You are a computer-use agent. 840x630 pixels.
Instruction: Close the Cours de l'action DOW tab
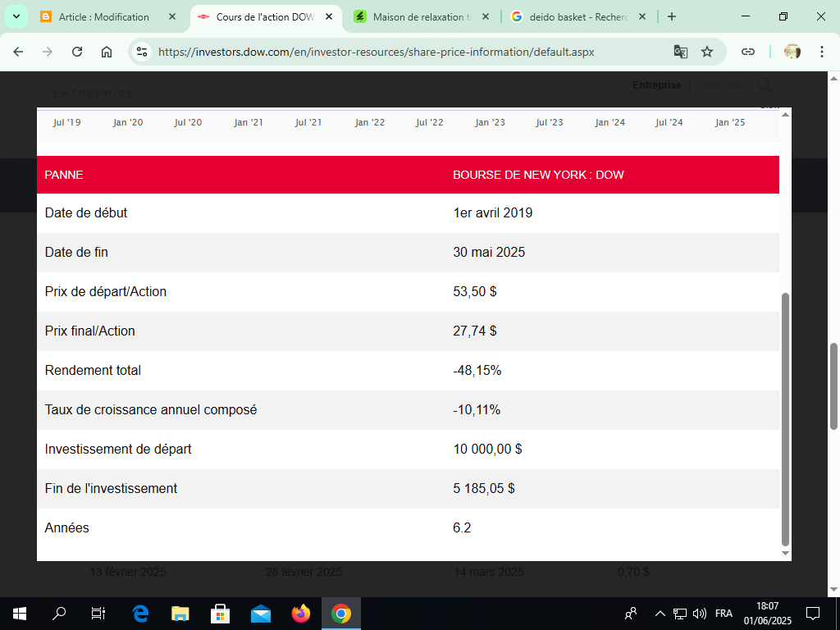click(x=329, y=16)
